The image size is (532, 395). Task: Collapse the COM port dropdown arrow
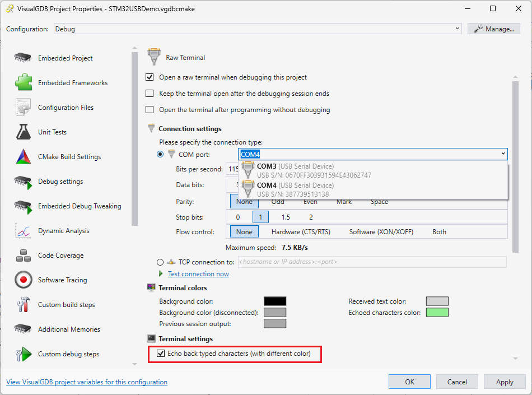(x=503, y=154)
